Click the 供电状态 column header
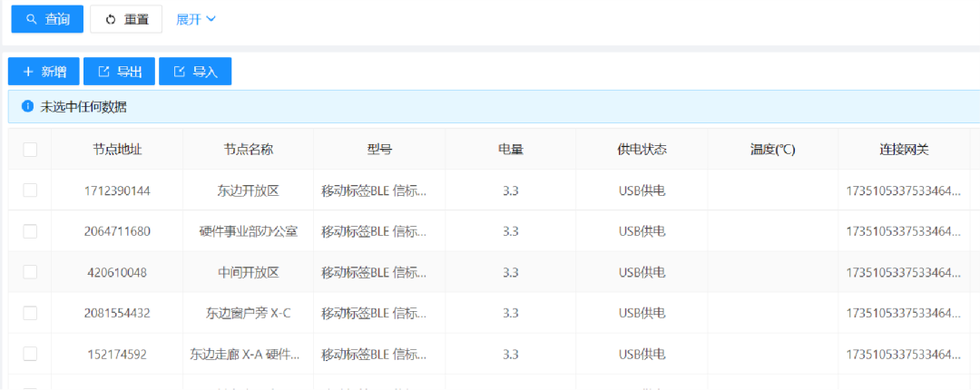Screen dimensions: 980x390 pos(642,150)
